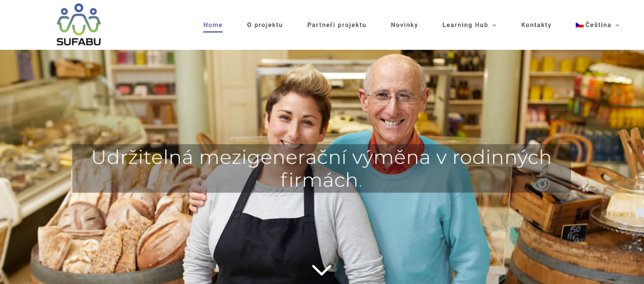Click the Learning Hub menu label
Viewport: 644px width, 284px height.
pyautogui.click(x=465, y=25)
